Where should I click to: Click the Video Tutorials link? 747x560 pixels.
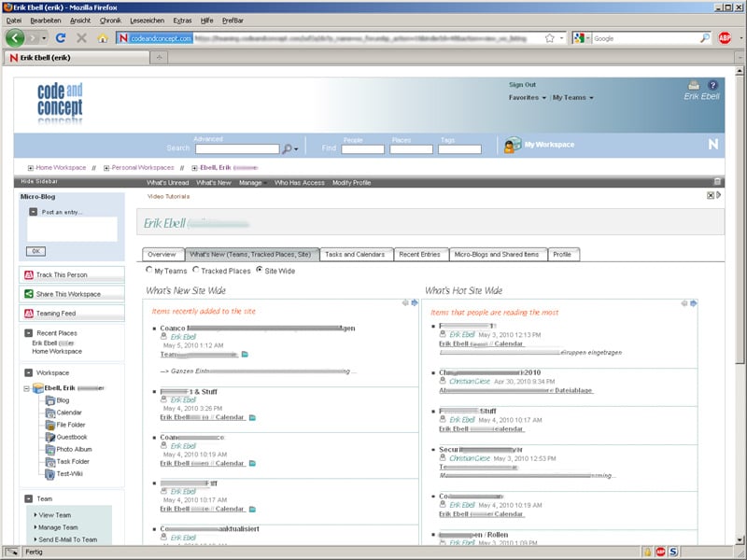[168, 197]
